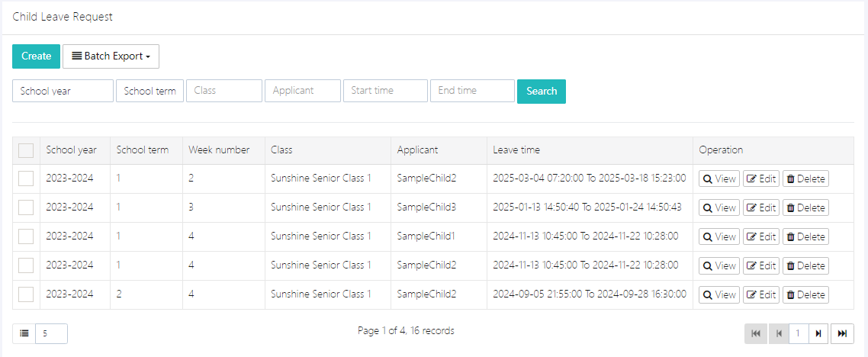
Task: Open the School year filter
Action: click(x=63, y=91)
